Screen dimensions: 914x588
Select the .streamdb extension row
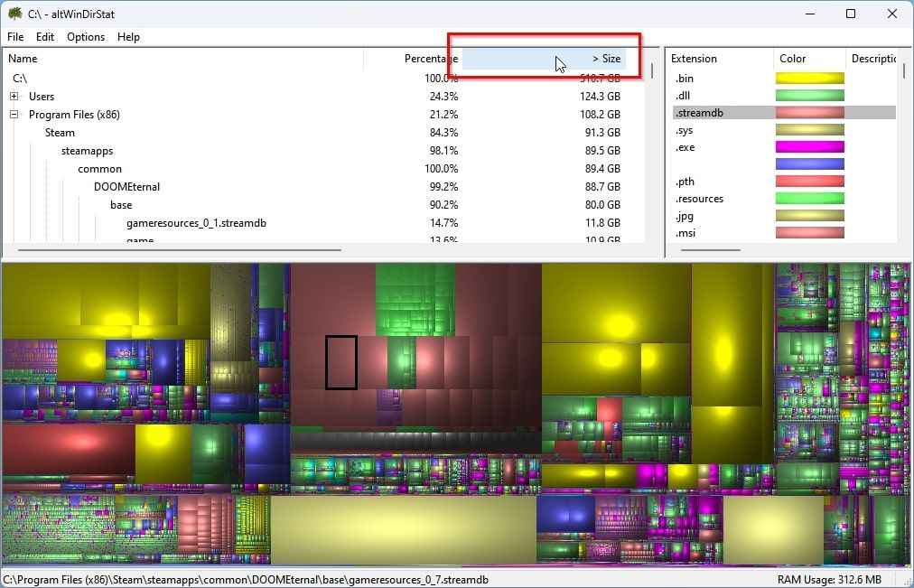point(700,112)
